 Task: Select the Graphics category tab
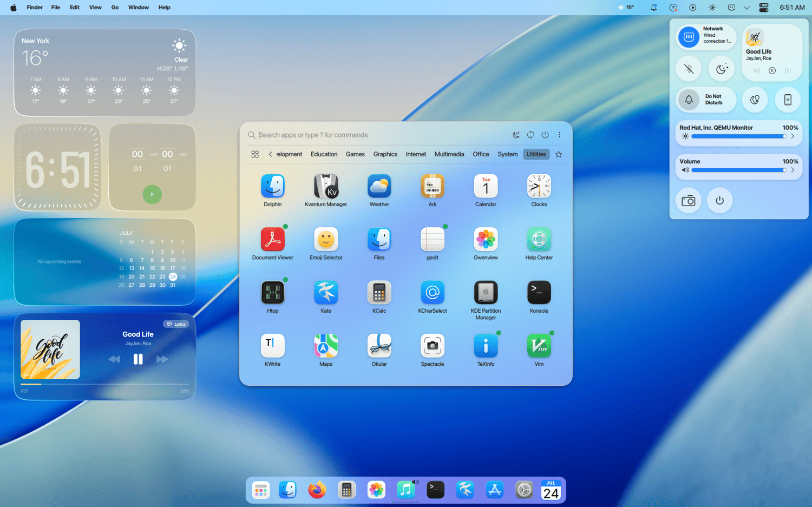(x=385, y=154)
